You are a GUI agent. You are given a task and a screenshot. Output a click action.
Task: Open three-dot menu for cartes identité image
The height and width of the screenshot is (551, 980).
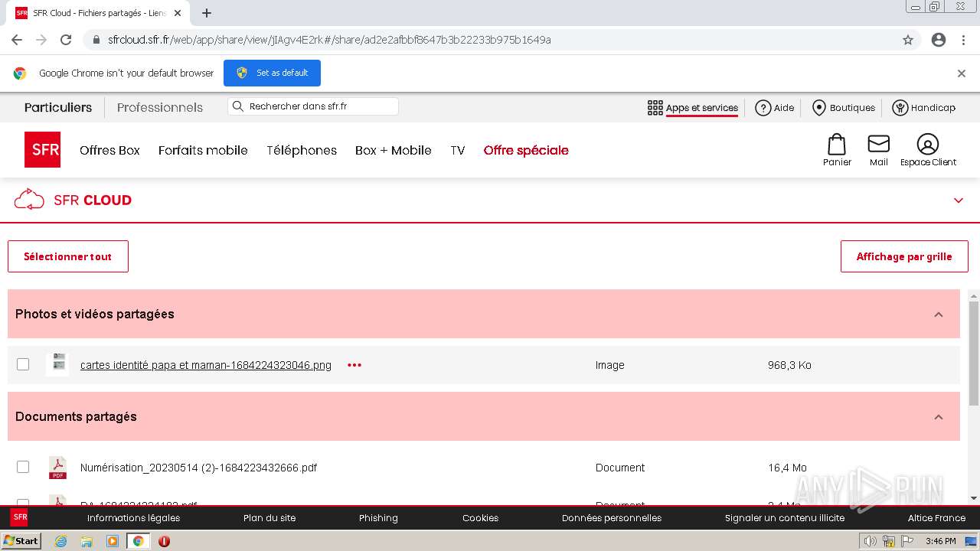click(354, 365)
